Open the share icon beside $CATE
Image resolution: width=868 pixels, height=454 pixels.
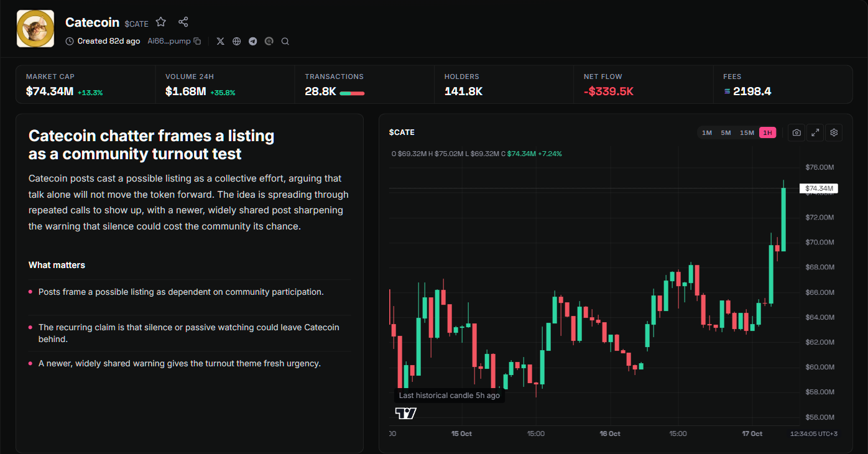(183, 22)
